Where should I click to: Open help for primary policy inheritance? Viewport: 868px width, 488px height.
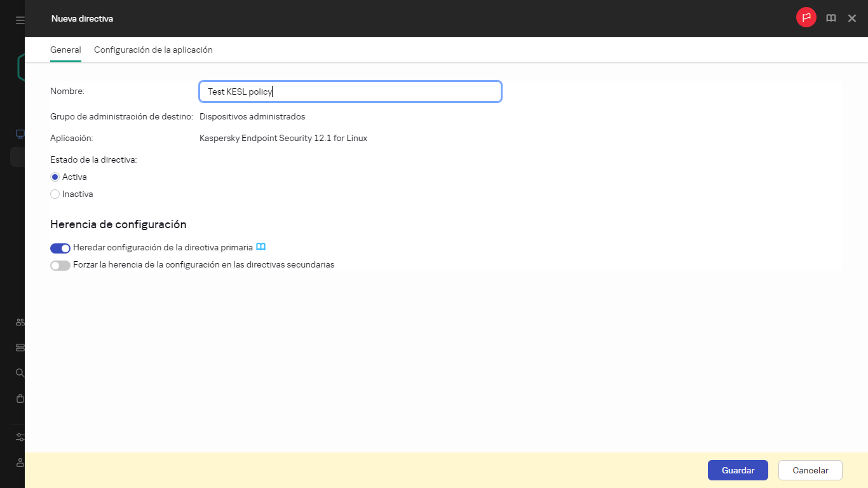point(262,247)
